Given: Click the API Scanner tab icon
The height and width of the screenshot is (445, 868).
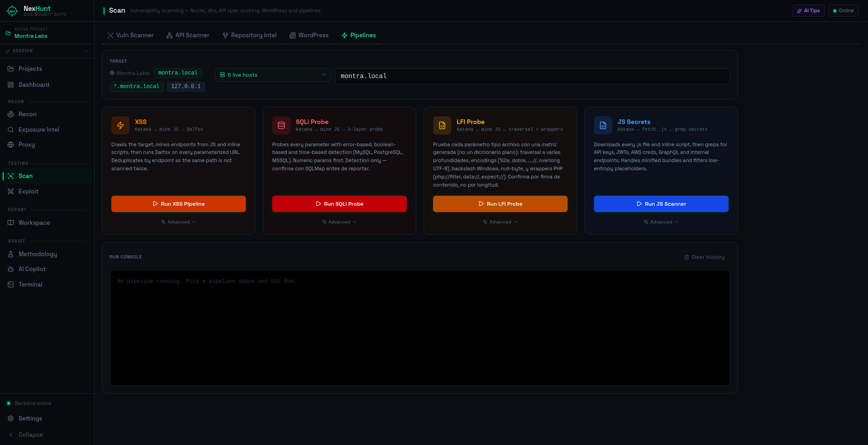Looking at the screenshot, I should click(170, 35).
